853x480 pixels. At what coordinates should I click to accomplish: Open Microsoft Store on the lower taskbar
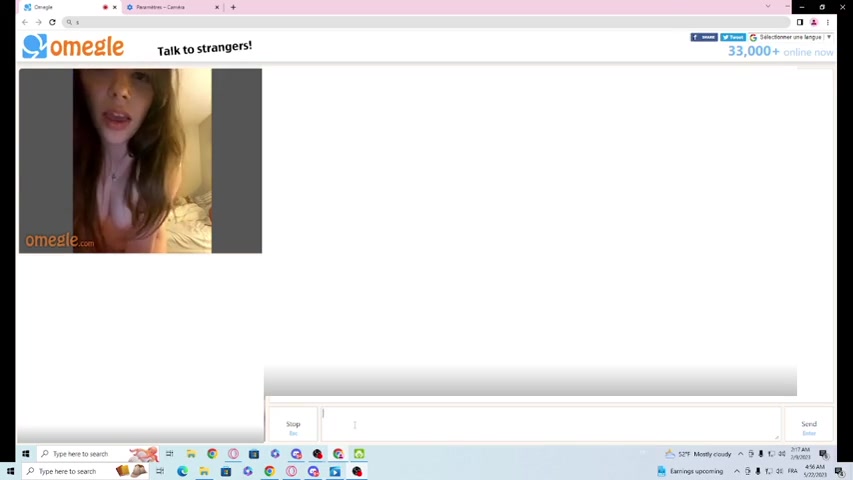(226, 471)
